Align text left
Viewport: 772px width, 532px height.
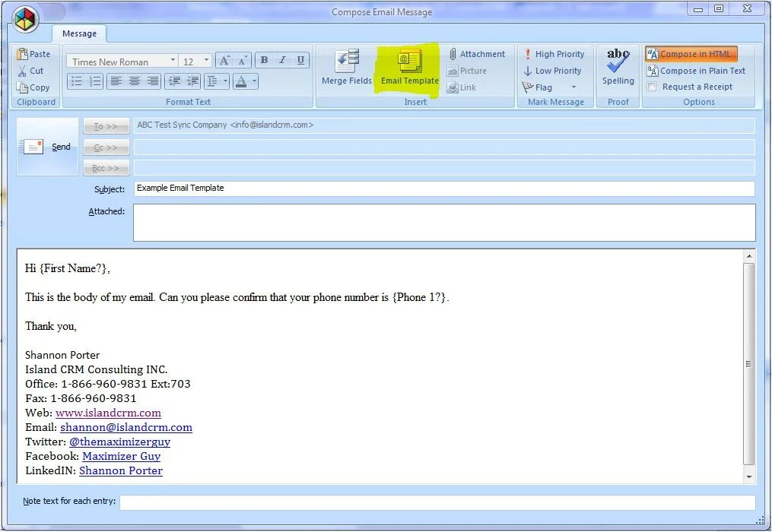pyautogui.click(x=116, y=81)
